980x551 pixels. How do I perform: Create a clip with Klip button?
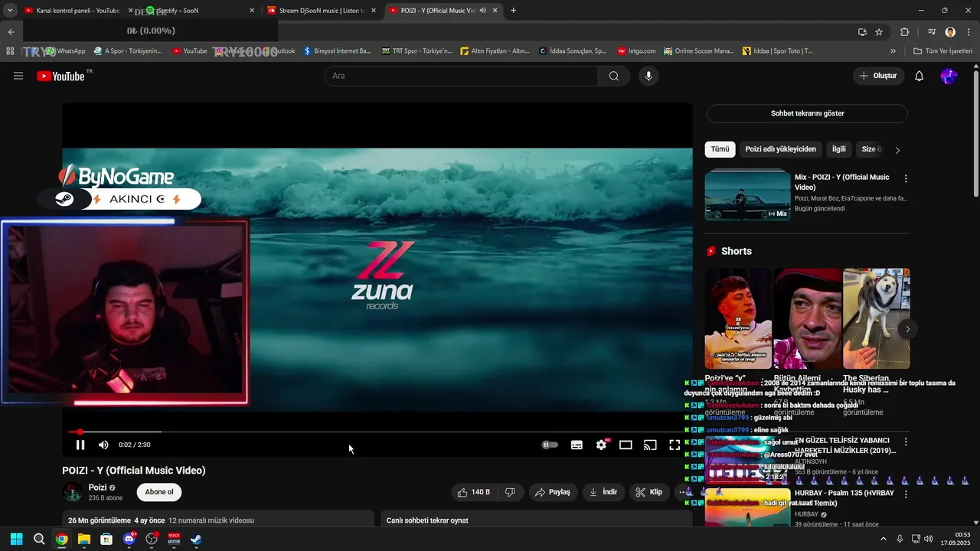pos(649,492)
